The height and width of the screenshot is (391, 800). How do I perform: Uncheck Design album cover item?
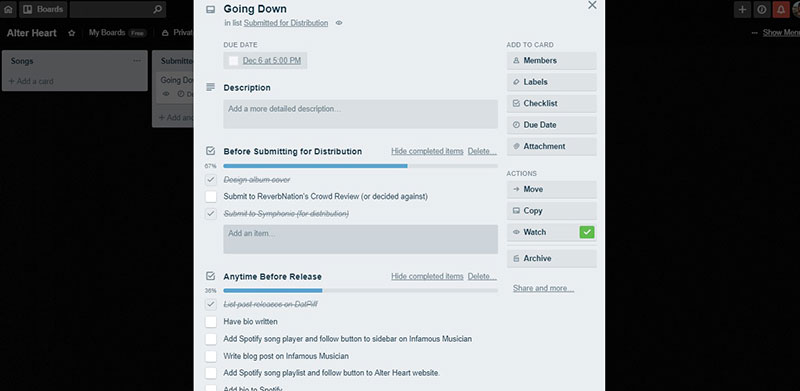point(211,180)
